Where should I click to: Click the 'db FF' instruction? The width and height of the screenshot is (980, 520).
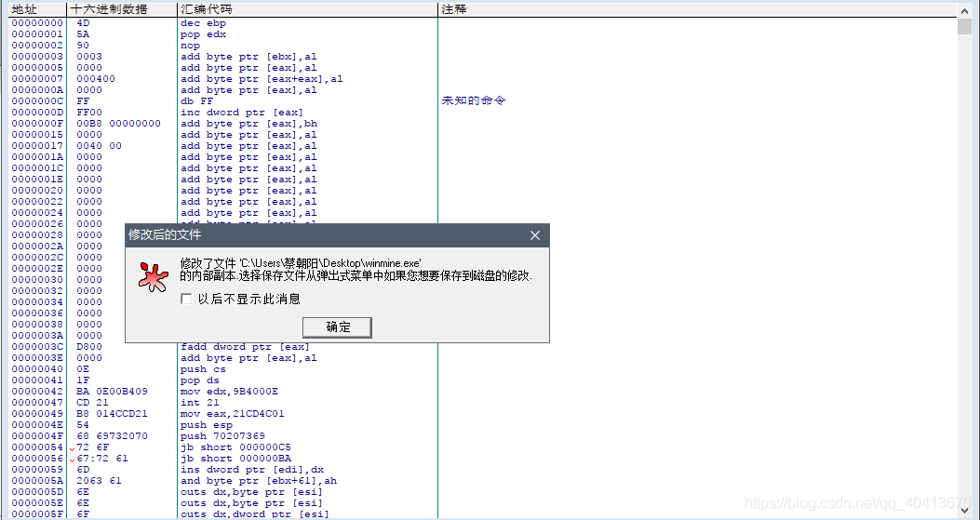click(197, 101)
